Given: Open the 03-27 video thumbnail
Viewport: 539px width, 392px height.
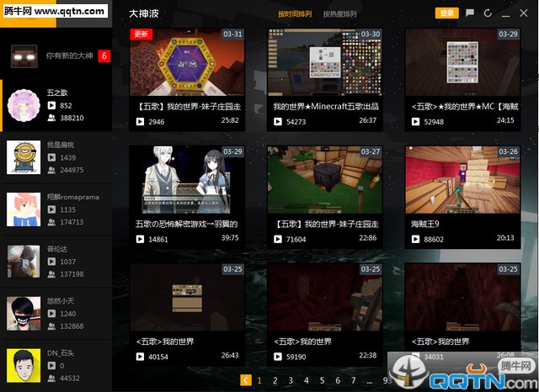Looking at the screenshot, I should point(324,180).
